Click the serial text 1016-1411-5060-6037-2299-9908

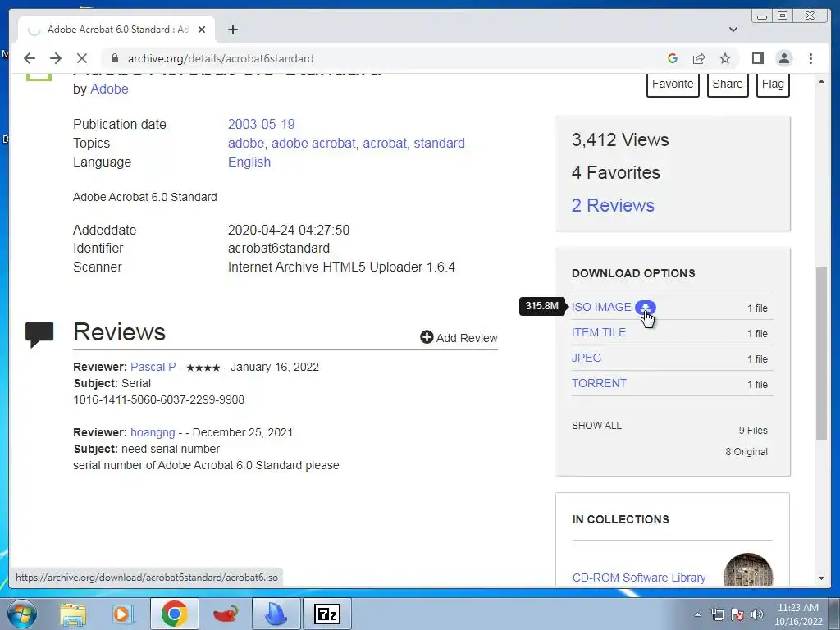coord(158,399)
